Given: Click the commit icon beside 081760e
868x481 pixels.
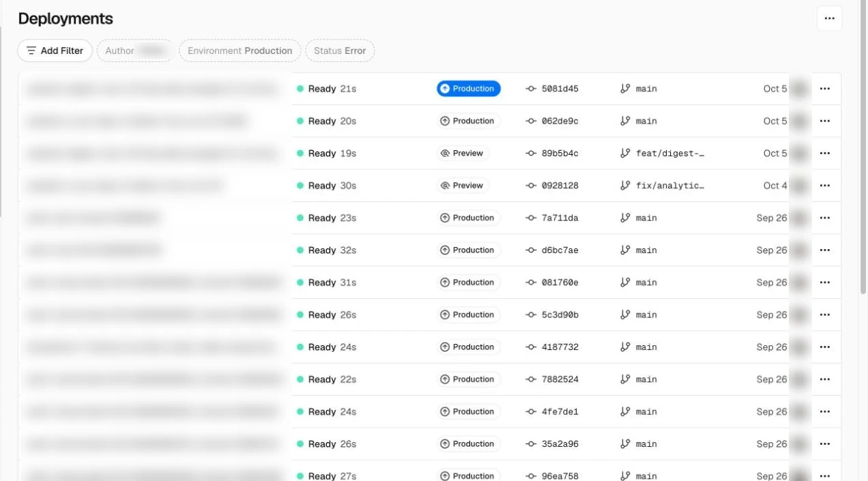Looking at the screenshot, I should tap(531, 282).
